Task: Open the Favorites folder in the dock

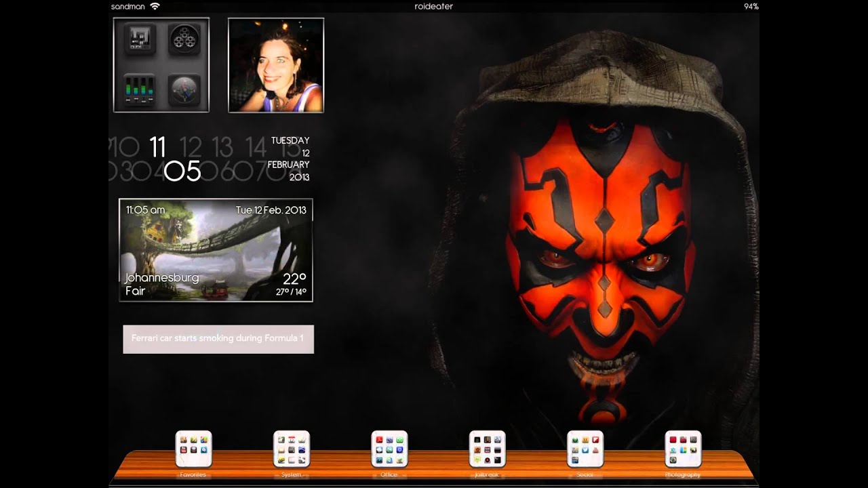Action: click(193, 449)
